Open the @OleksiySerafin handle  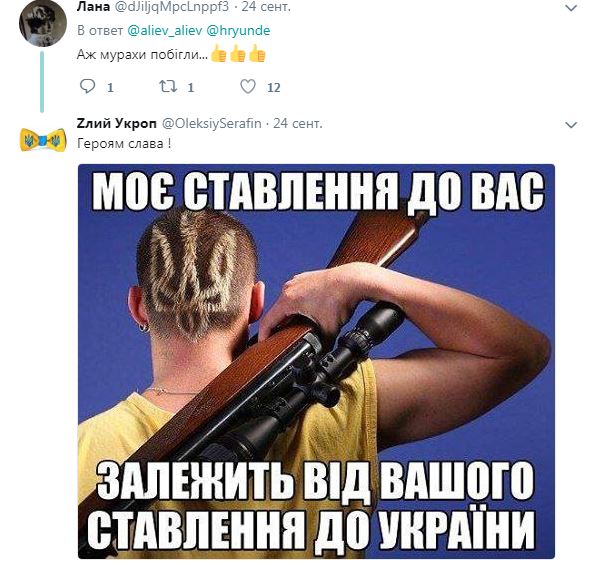point(211,123)
